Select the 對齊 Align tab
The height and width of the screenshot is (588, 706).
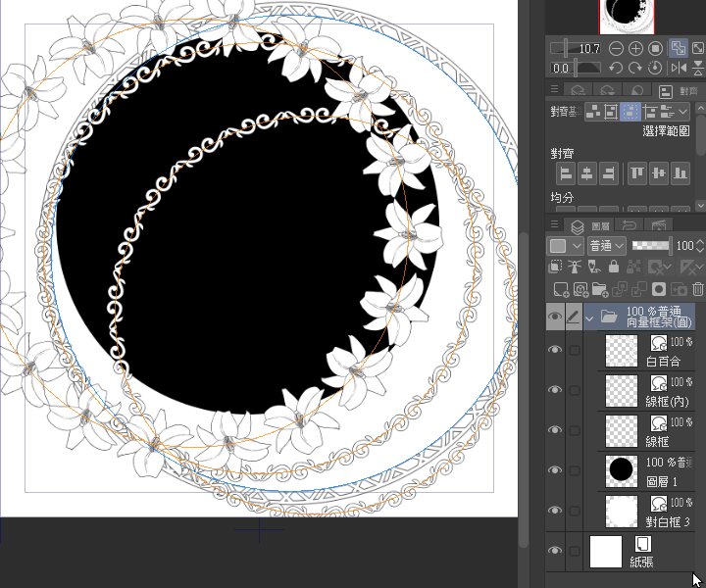(679, 91)
